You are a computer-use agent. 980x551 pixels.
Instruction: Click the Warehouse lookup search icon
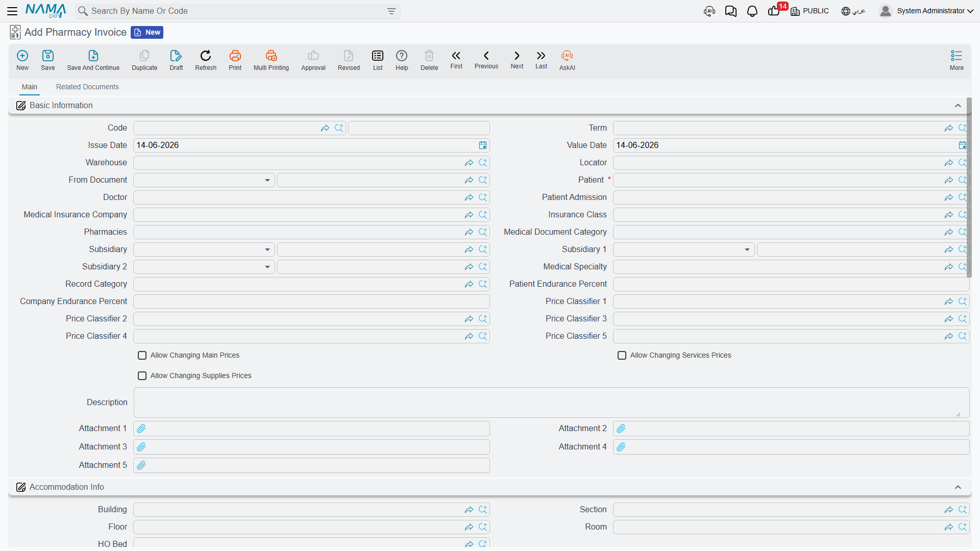pyautogui.click(x=483, y=163)
